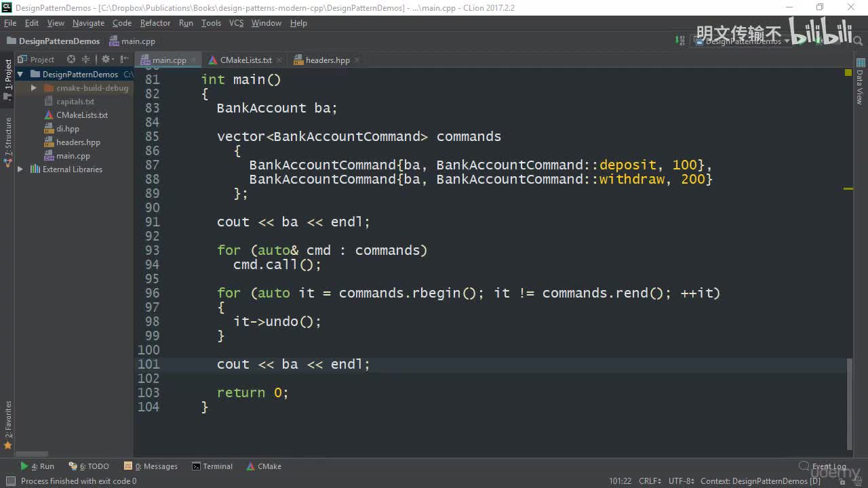Open the File menu
The width and height of the screenshot is (868, 488).
(x=10, y=23)
